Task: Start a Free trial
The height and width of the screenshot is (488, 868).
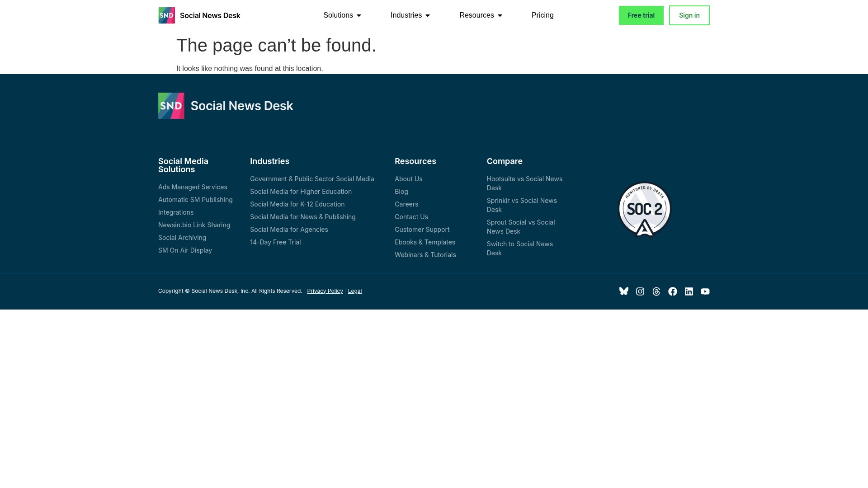Action: pyautogui.click(x=641, y=15)
